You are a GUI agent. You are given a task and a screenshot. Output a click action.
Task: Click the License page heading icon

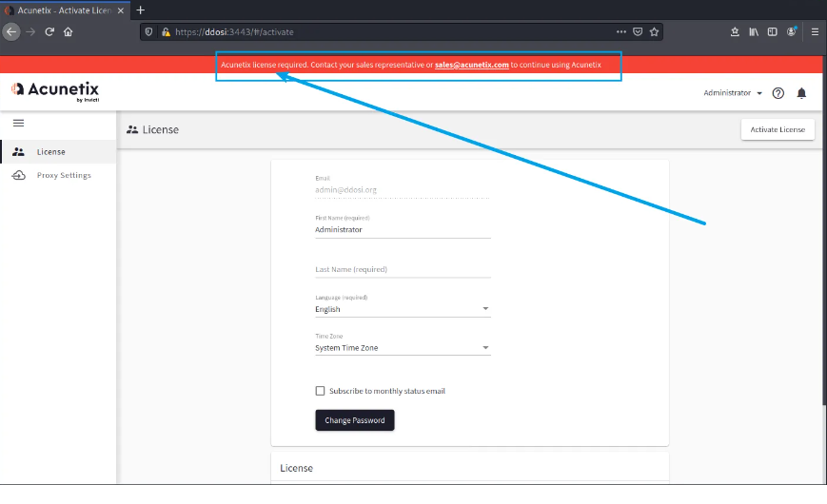[132, 129]
